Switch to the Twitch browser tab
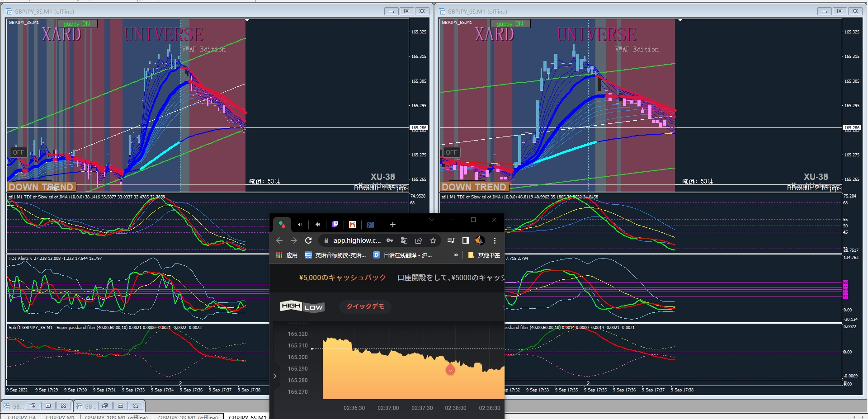The image size is (868, 419). pos(335,225)
